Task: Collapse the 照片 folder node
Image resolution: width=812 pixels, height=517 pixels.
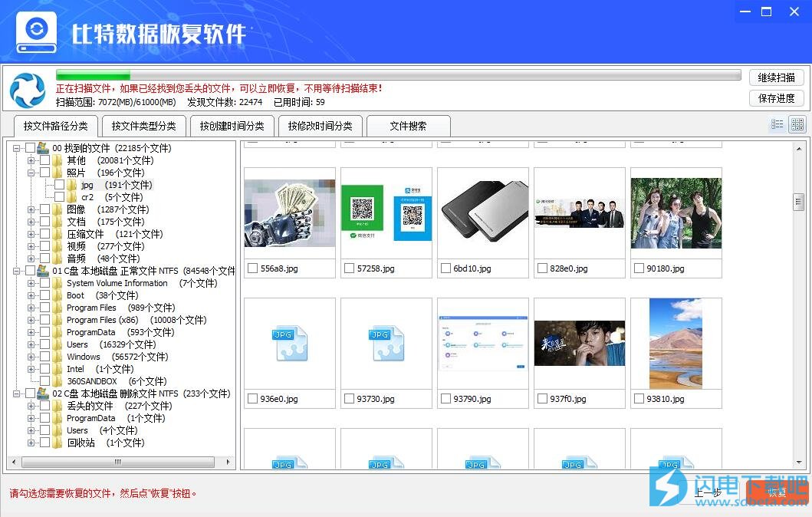Action: 31,173
